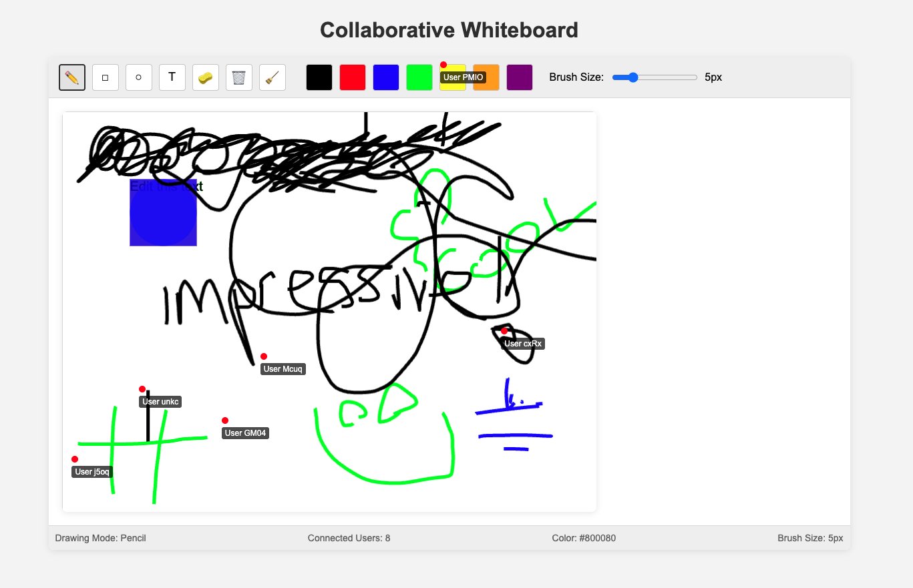Pick the black color swatch
This screenshot has width=913, height=588.
point(319,77)
